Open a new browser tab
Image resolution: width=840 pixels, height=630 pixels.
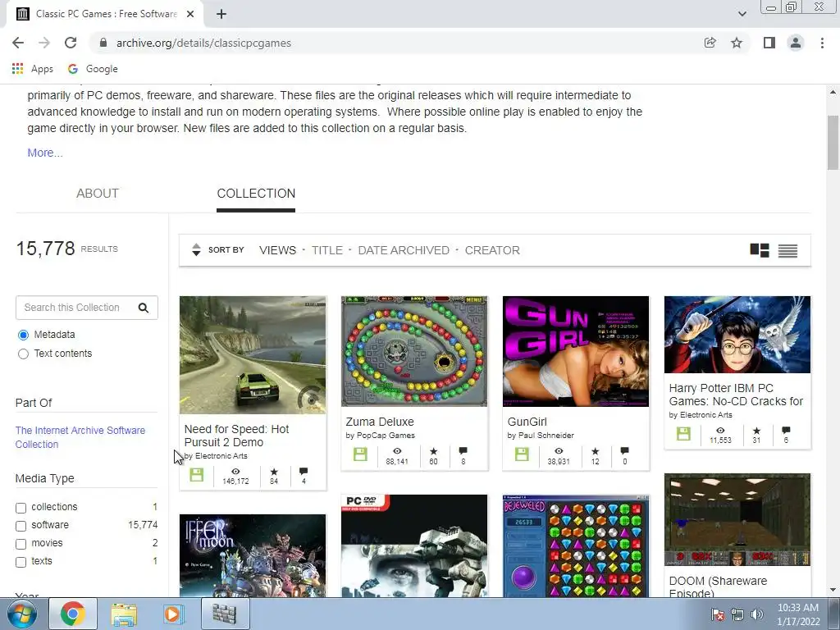(x=221, y=14)
